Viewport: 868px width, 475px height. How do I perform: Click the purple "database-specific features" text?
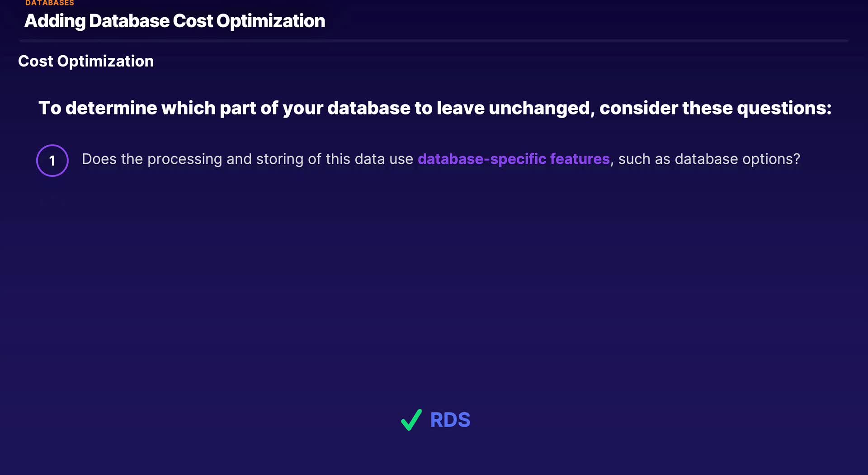514,159
